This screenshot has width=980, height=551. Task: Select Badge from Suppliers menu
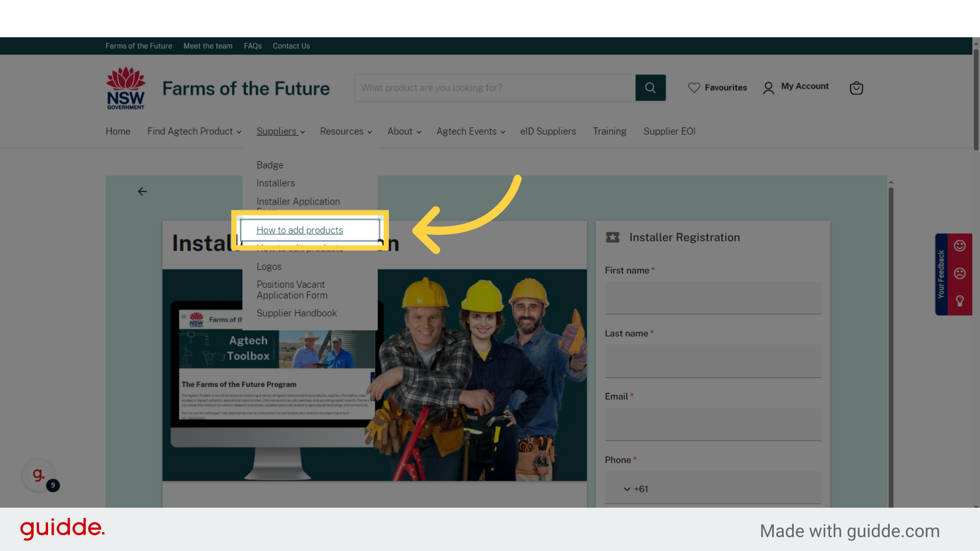point(269,165)
